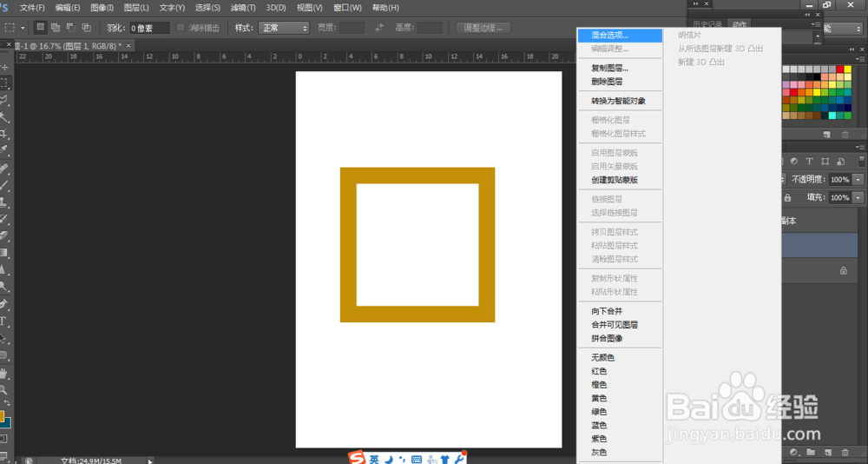Select the Healing Brush tool
The image size is (868, 464).
coord(4,168)
